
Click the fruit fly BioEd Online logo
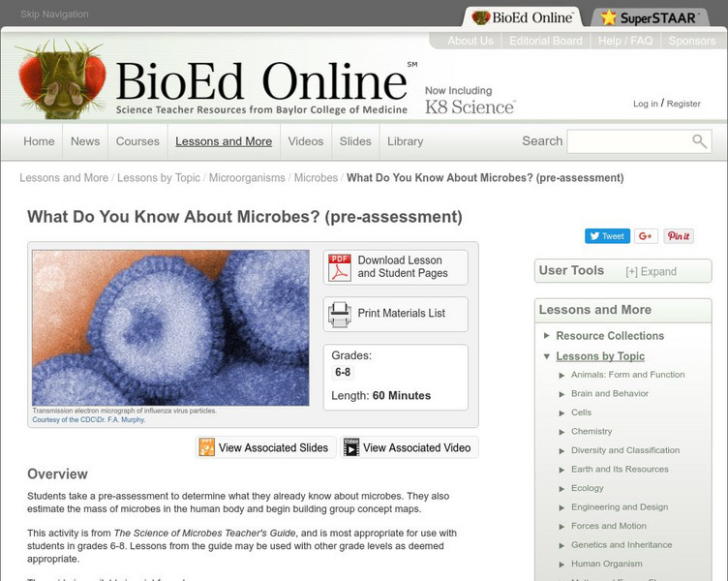tap(60, 79)
